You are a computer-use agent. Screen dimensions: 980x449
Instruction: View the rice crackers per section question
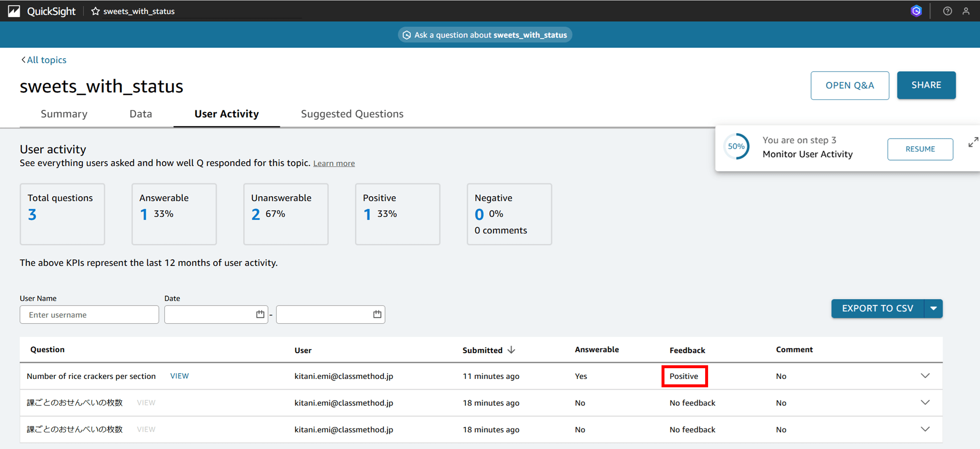coord(179,376)
